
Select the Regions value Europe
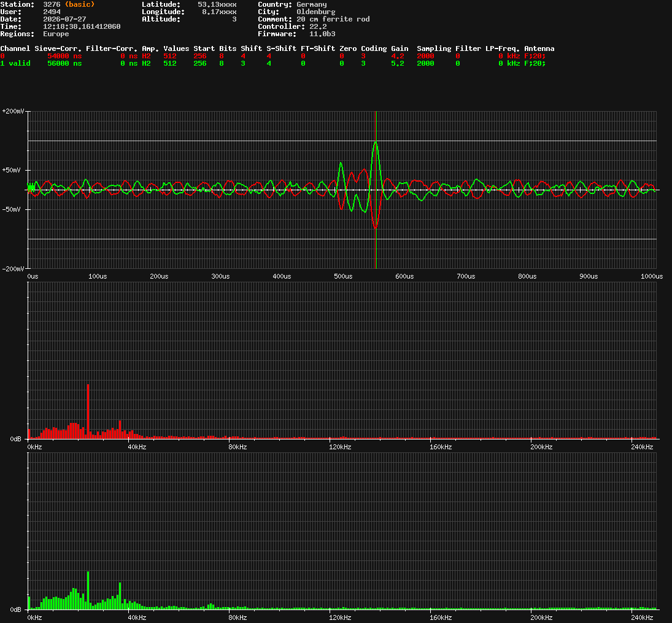point(56,33)
